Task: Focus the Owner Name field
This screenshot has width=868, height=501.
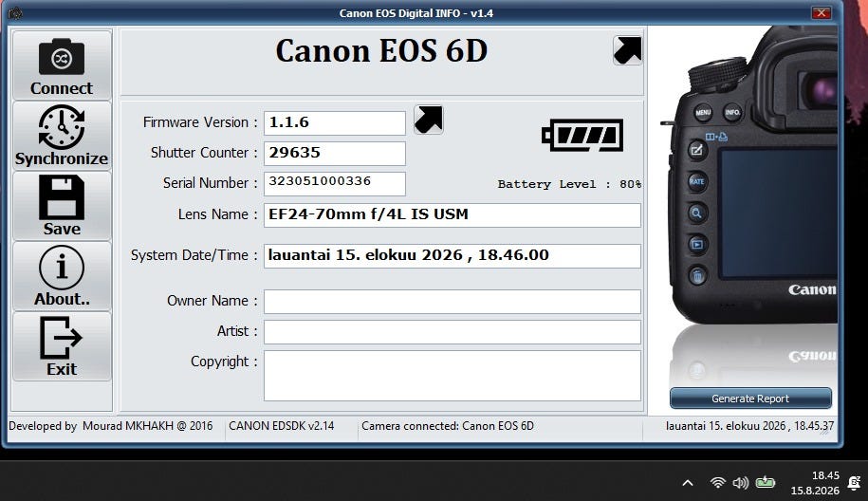Action: pyautogui.click(x=452, y=301)
